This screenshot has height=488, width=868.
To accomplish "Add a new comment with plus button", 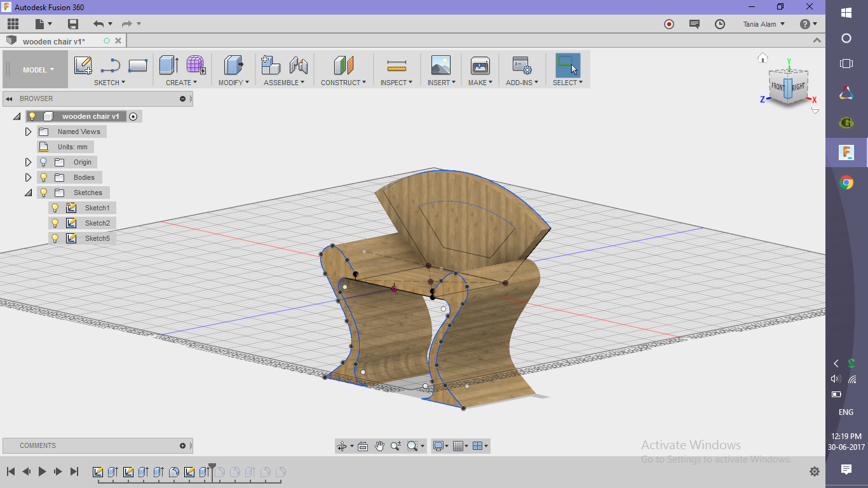I will [182, 445].
